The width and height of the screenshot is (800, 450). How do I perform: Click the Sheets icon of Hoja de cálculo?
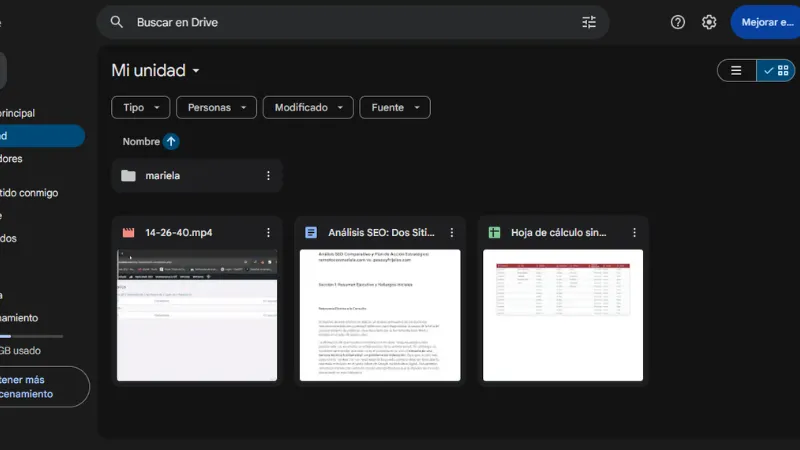[x=494, y=233]
